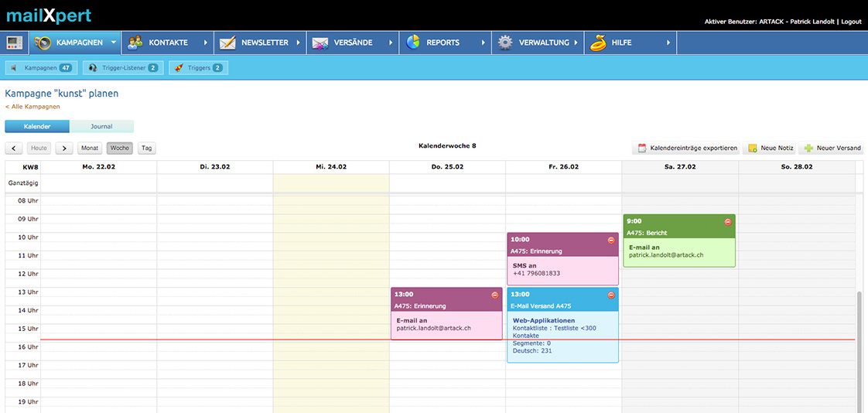
Task: Go back via Alle Kampagnen link
Action: [x=32, y=106]
